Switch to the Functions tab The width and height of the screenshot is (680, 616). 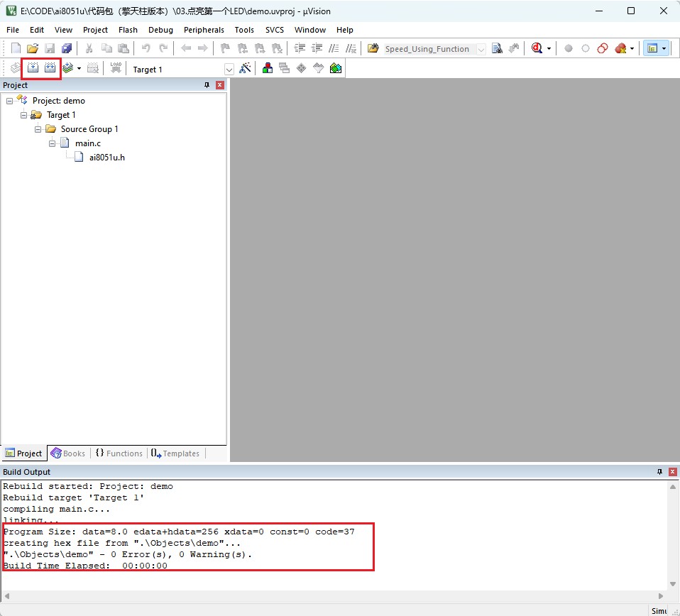[x=119, y=453]
